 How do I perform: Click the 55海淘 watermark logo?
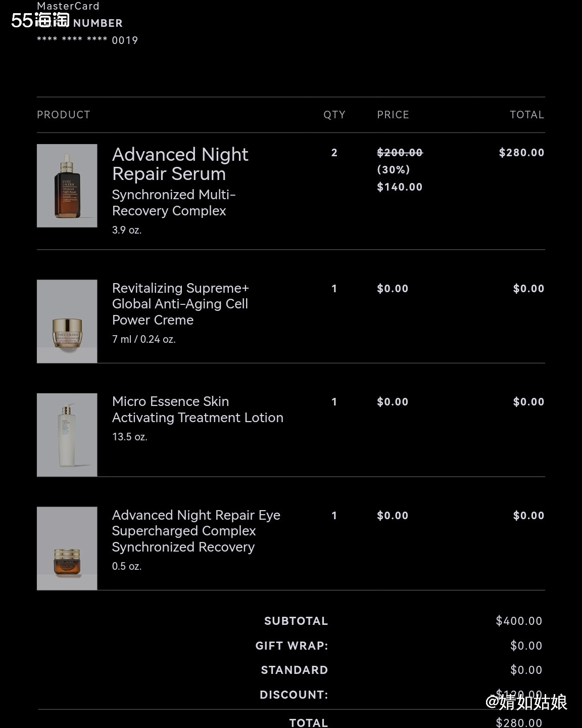pos(40,20)
